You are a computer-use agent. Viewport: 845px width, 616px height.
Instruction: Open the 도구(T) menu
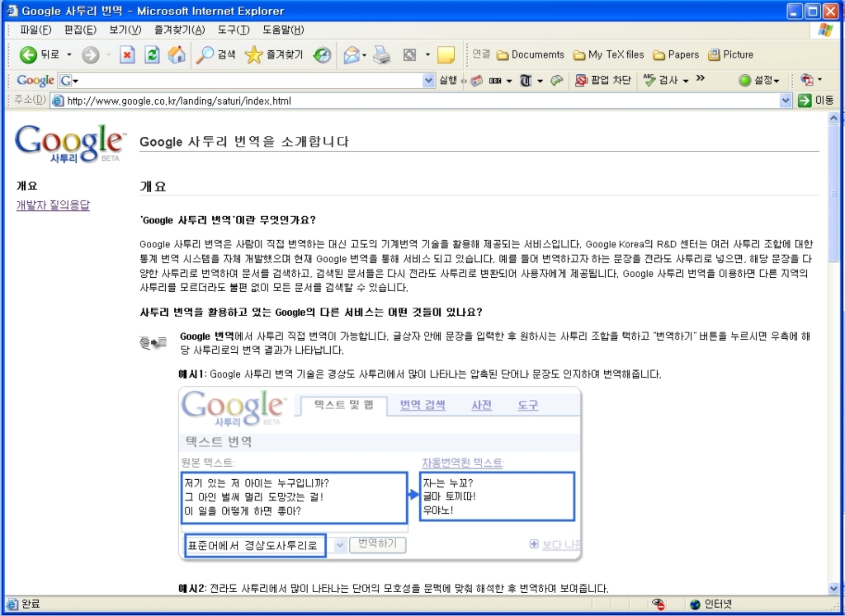coord(234,30)
